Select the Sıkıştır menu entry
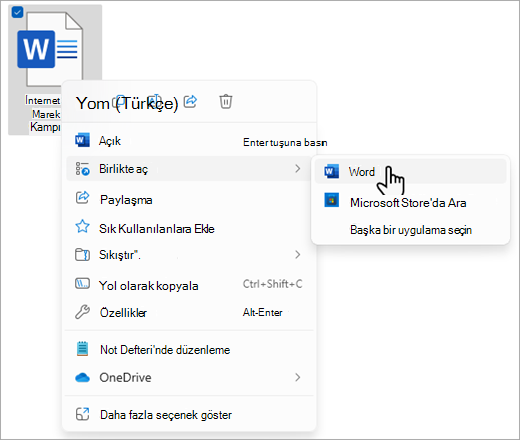The height and width of the screenshot is (440, 520). pyautogui.click(x=189, y=255)
